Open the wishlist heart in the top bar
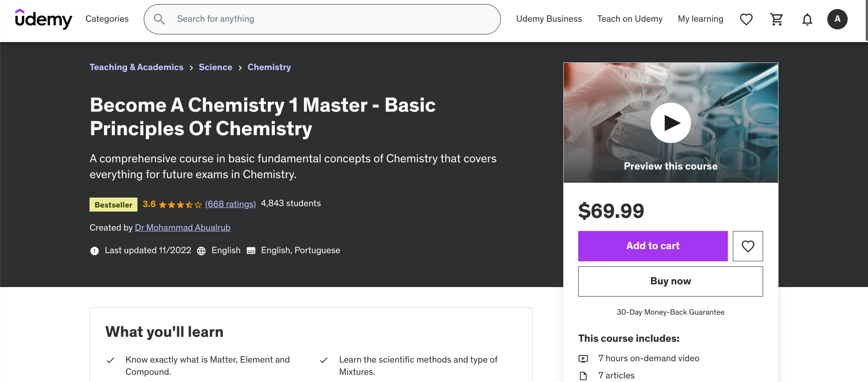 [x=746, y=19]
